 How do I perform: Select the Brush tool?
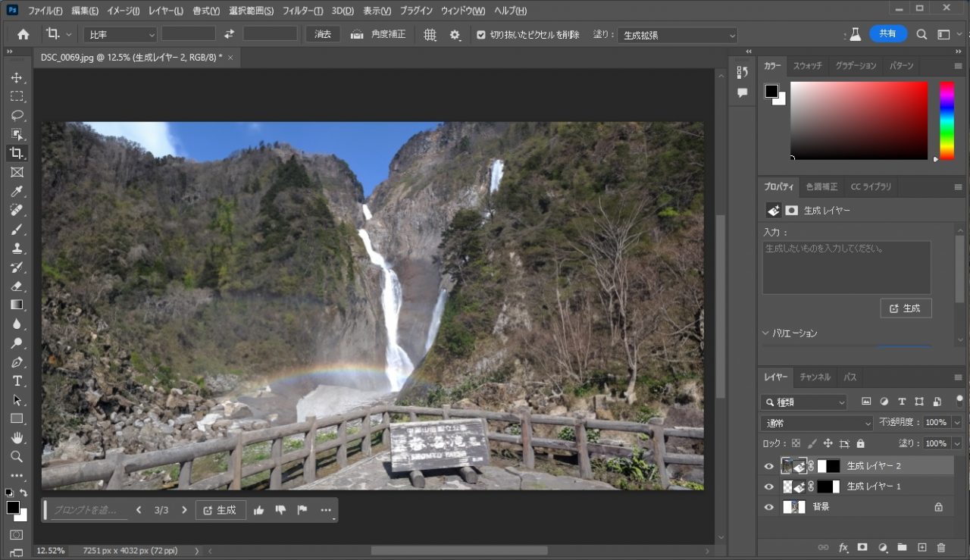point(17,229)
